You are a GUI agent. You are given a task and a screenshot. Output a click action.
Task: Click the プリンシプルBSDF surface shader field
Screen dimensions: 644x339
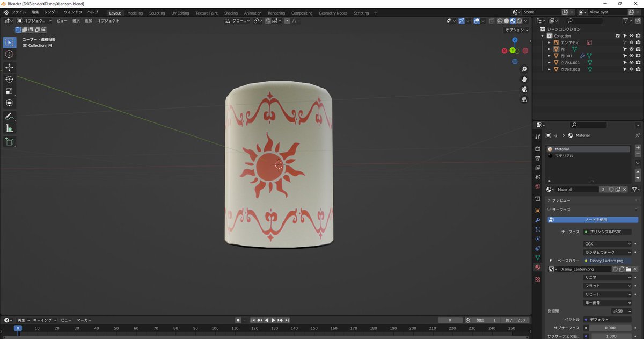point(608,232)
